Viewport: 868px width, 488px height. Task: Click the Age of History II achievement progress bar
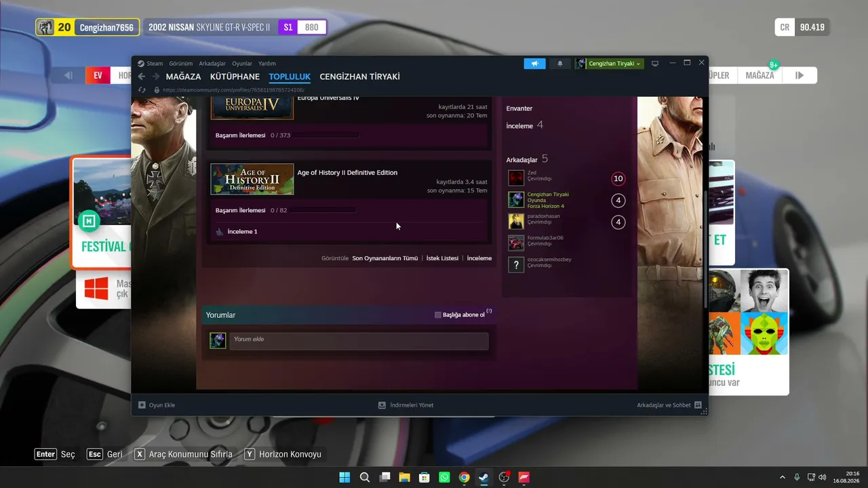click(323, 210)
